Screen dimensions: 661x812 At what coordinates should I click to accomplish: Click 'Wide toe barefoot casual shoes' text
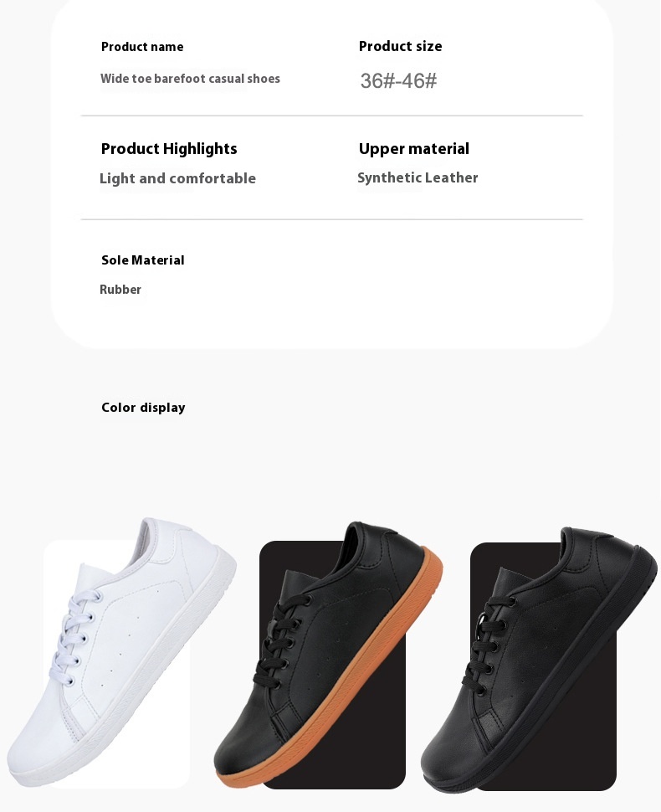click(190, 79)
